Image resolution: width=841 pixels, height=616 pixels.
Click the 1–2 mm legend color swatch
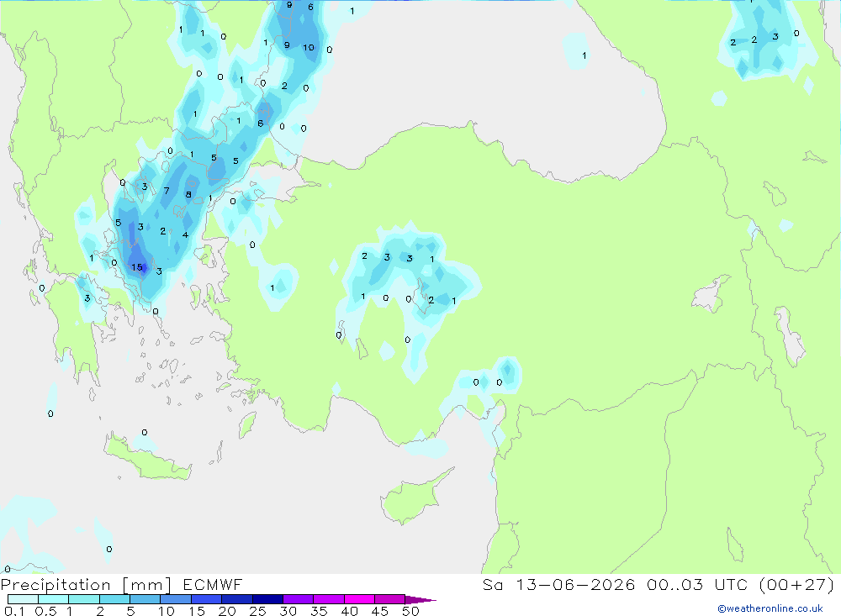point(83,599)
